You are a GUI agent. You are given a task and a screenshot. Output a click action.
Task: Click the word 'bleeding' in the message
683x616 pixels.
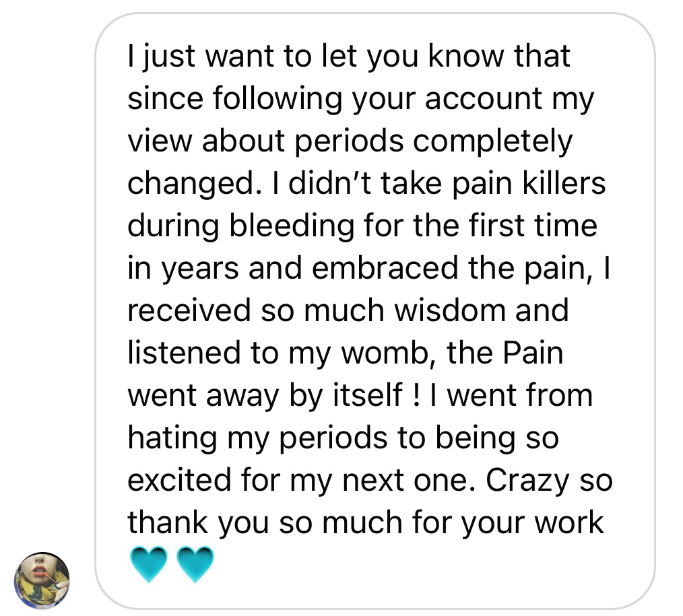(x=292, y=226)
